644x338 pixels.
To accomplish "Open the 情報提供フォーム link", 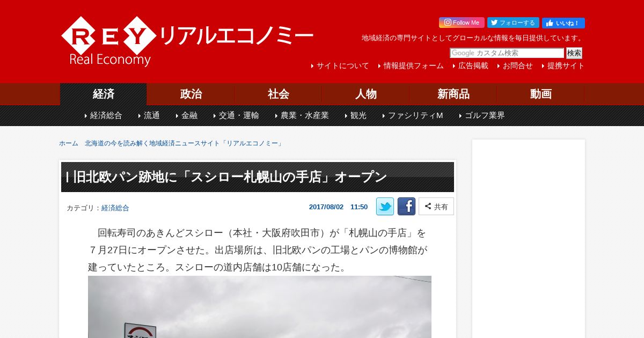I will point(413,66).
